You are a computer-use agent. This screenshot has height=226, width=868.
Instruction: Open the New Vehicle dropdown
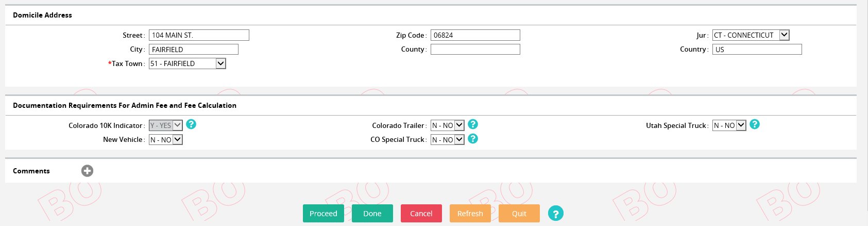click(165, 140)
